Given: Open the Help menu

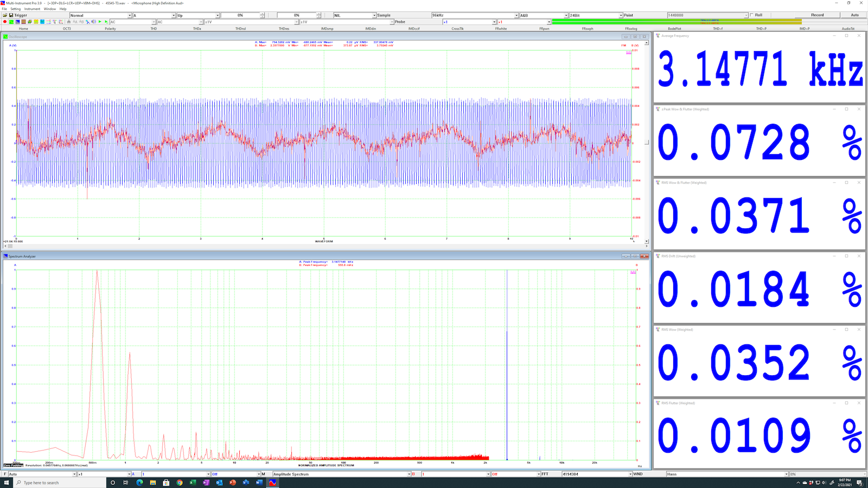Looking at the screenshot, I should (63, 9).
